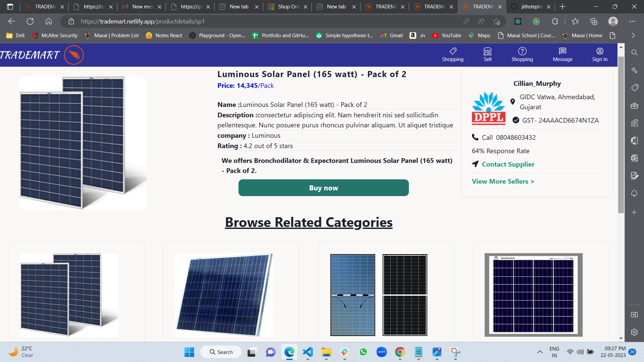This screenshot has width=644, height=362.
Task: Open Edge sidebar search icon
Action: tap(634, 53)
